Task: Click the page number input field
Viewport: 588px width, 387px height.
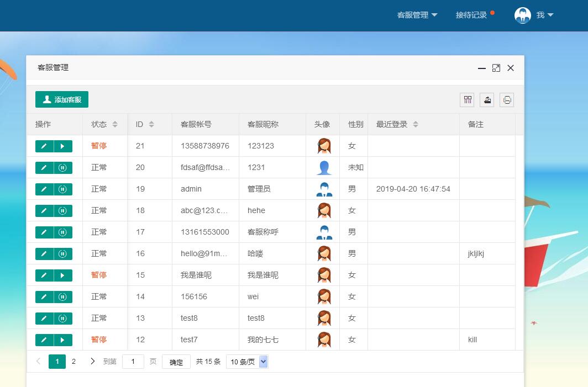Action: pos(133,362)
